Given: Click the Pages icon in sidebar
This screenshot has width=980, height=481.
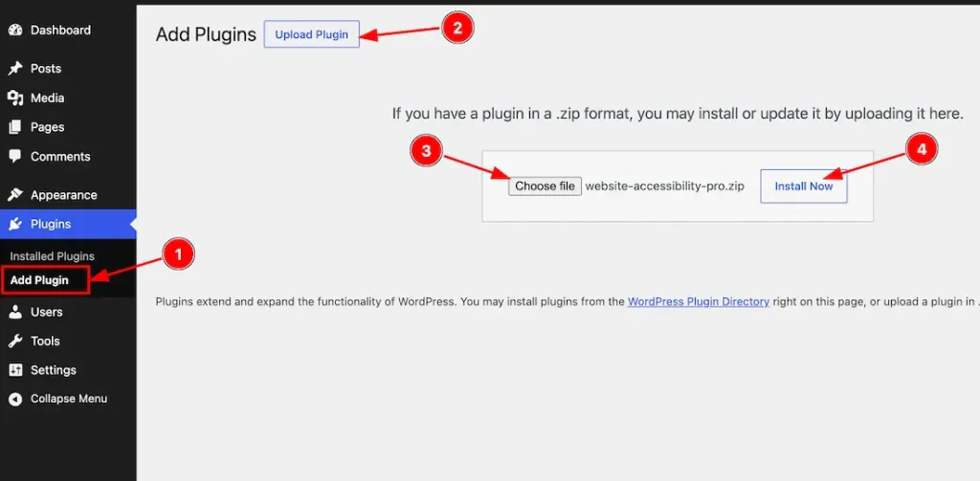Looking at the screenshot, I should pos(15,127).
